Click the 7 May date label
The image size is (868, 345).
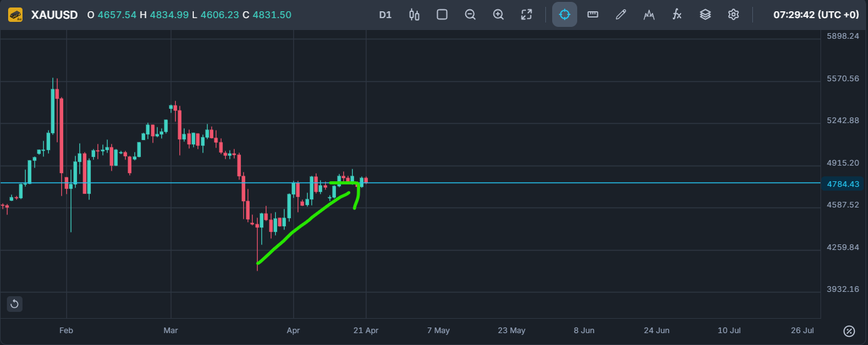(x=438, y=330)
